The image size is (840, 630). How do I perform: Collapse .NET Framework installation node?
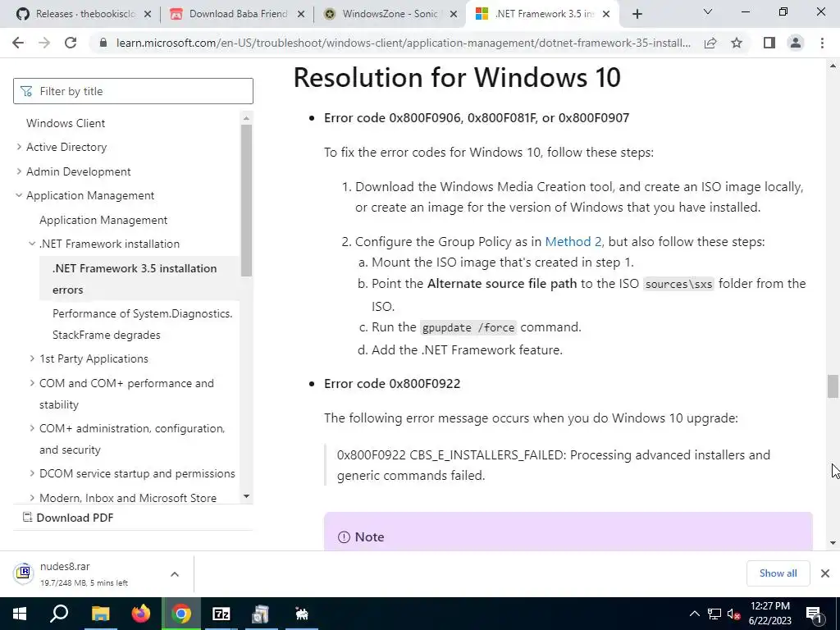(x=32, y=244)
